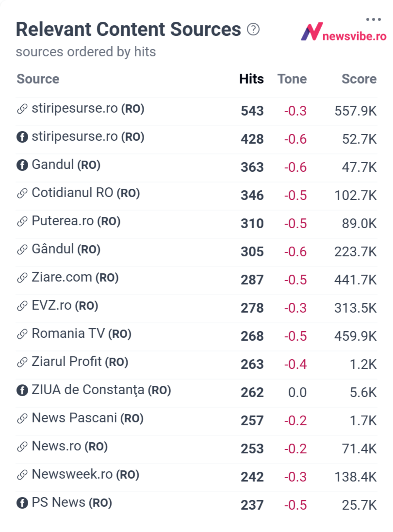The image size is (393, 532).
Task: Click Facebook icon beside ZIUA de Constanța
Action: (x=22, y=390)
